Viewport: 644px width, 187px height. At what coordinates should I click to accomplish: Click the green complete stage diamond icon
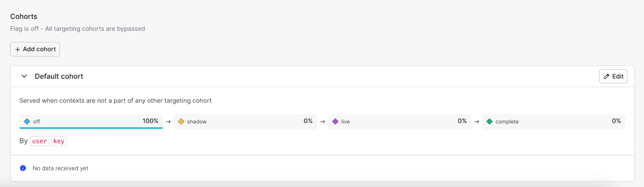[x=489, y=122]
